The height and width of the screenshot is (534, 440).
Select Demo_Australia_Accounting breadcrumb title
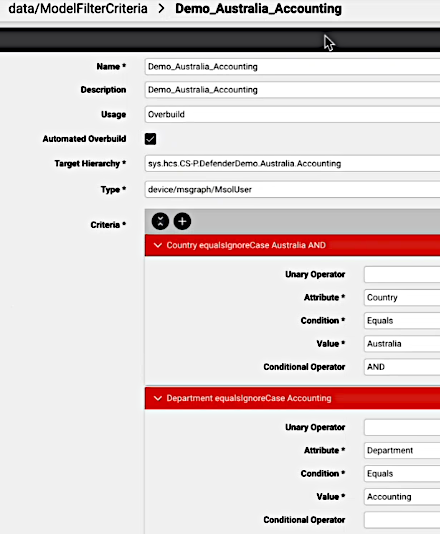pos(258,9)
